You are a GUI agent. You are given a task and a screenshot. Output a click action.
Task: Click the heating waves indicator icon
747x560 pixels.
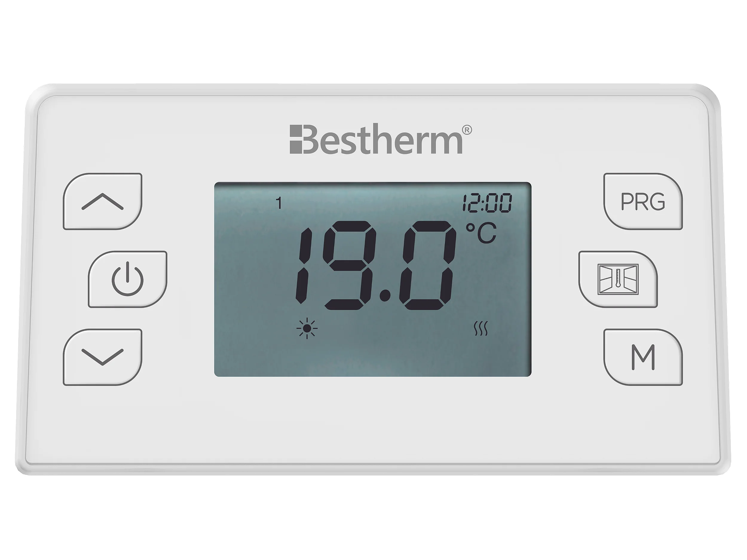point(480,329)
